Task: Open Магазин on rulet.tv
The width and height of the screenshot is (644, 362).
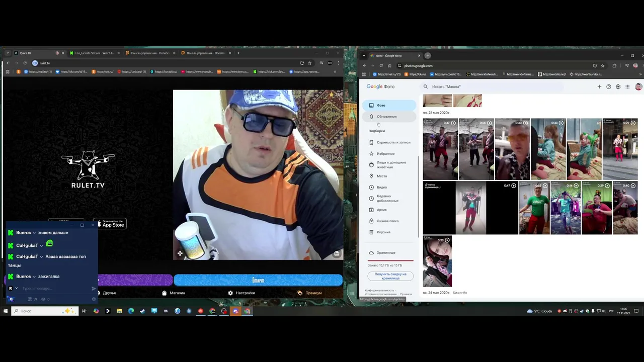Action: tap(174, 293)
